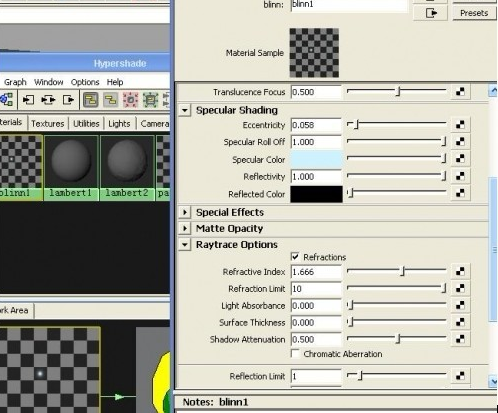The image size is (498, 413).
Task: Switch to the Textures tab
Action: pyautogui.click(x=48, y=124)
